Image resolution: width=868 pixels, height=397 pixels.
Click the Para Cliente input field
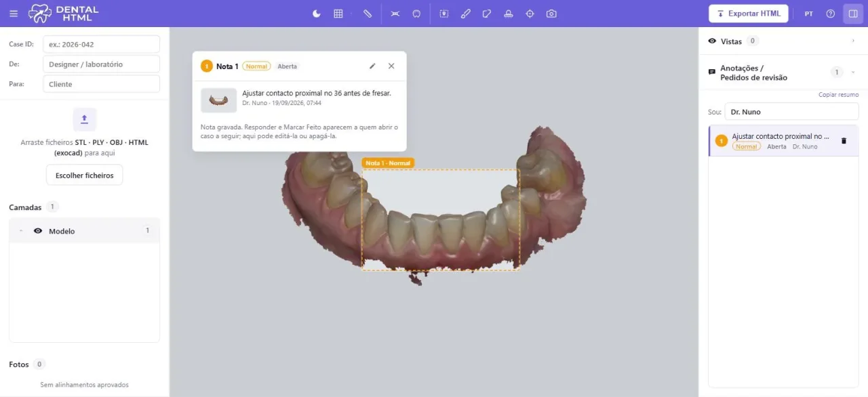[101, 84]
